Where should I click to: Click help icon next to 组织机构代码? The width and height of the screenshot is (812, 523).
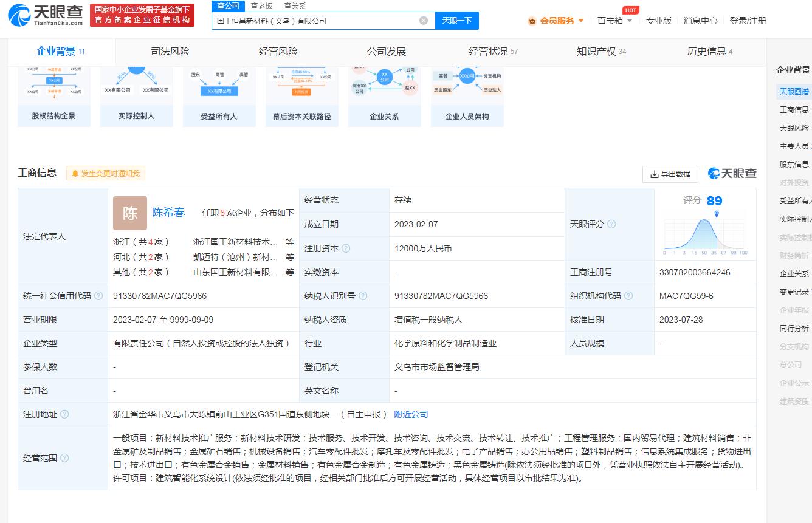pyautogui.click(x=628, y=296)
